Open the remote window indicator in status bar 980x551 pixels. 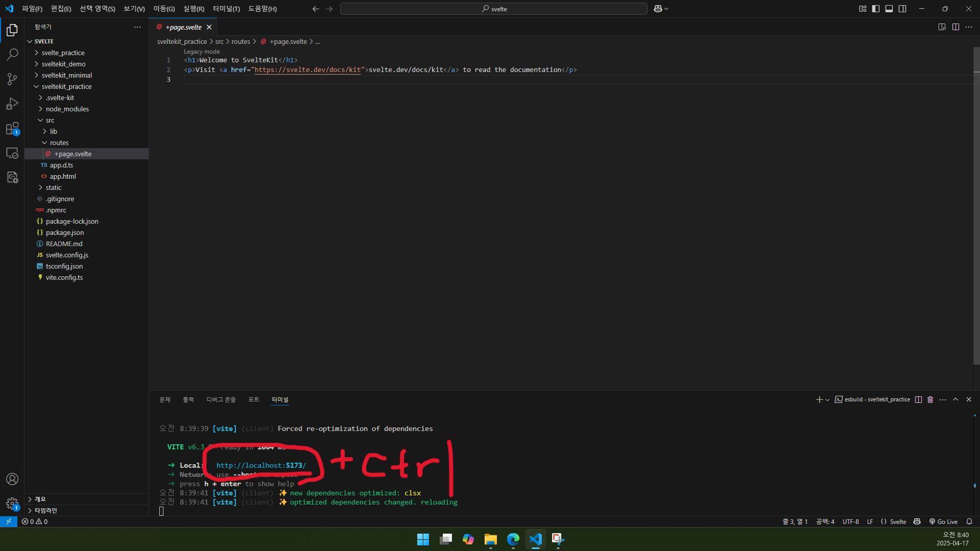pyautogui.click(x=9, y=521)
